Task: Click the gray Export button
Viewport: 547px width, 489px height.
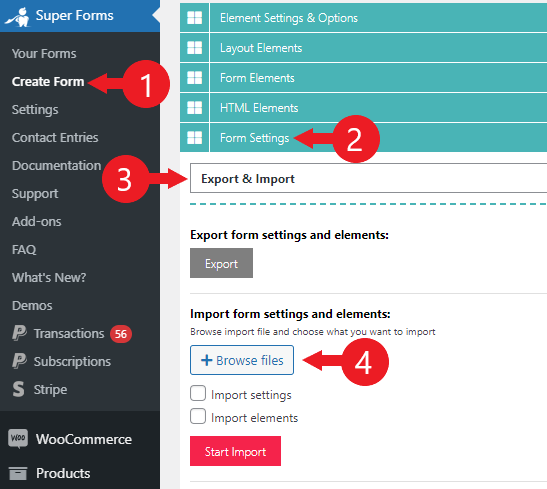Action: coord(221,263)
